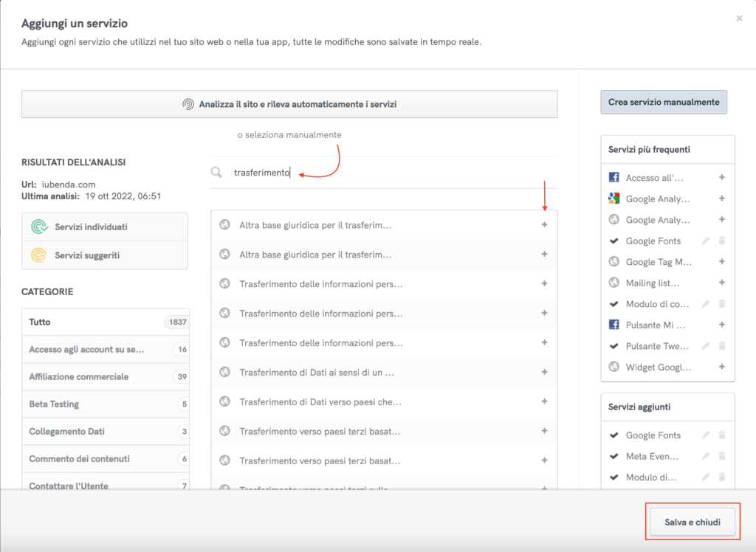This screenshot has width=756, height=552.
Task: Click the pencil edit icon for Pulsante Tweet
Action: 706,346
